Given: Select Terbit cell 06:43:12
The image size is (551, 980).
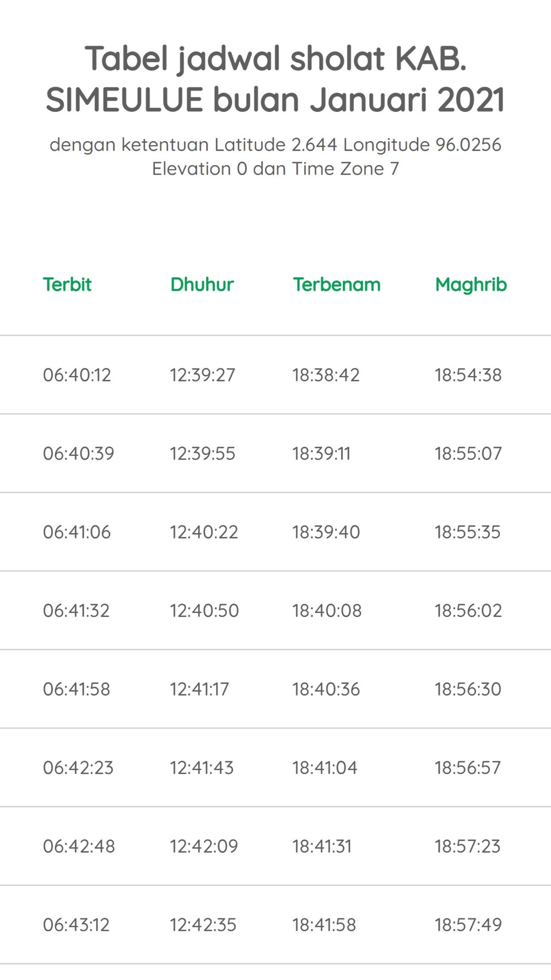Looking at the screenshot, I should coord(77,925).
